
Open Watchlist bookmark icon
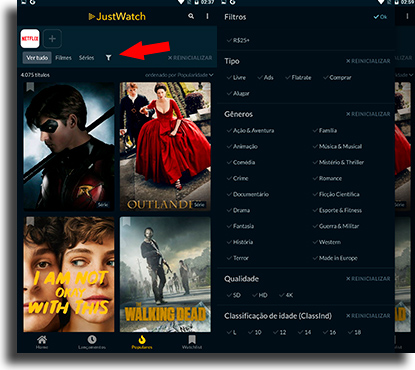click(x=192, y=340)
